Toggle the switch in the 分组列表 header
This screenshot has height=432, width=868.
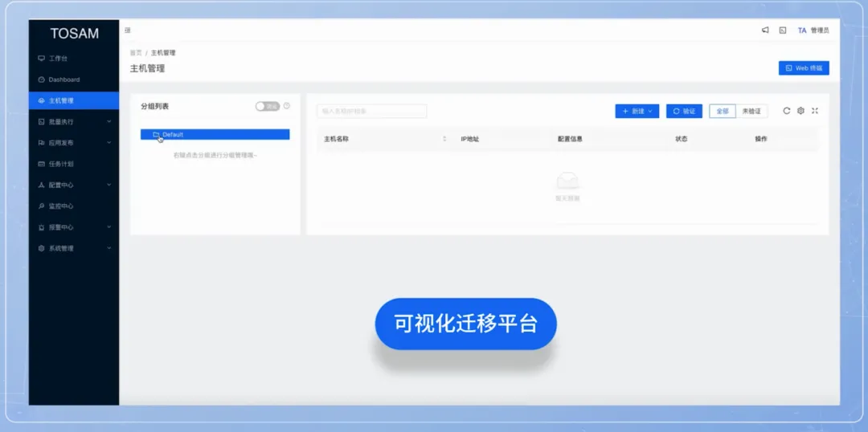[x=268, y=106]
